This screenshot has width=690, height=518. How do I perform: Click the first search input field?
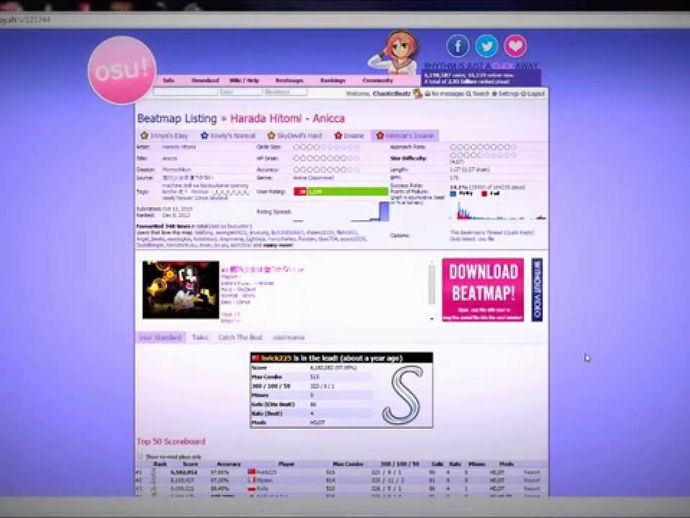click(x=185, y=92)
